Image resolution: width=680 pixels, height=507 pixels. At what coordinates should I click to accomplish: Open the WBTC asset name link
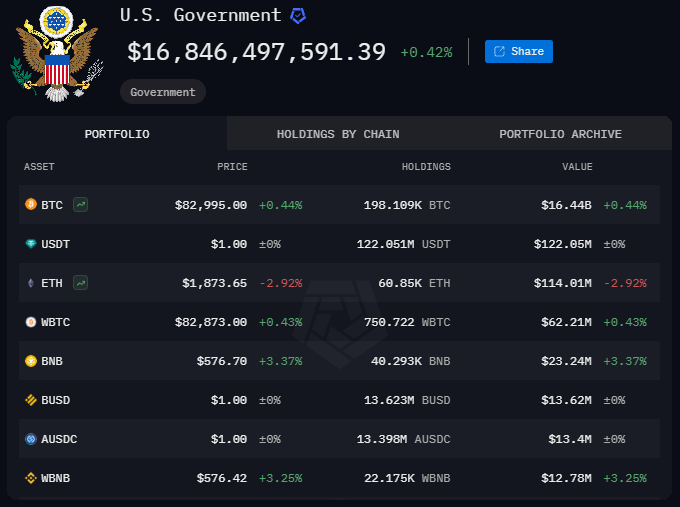56,322
